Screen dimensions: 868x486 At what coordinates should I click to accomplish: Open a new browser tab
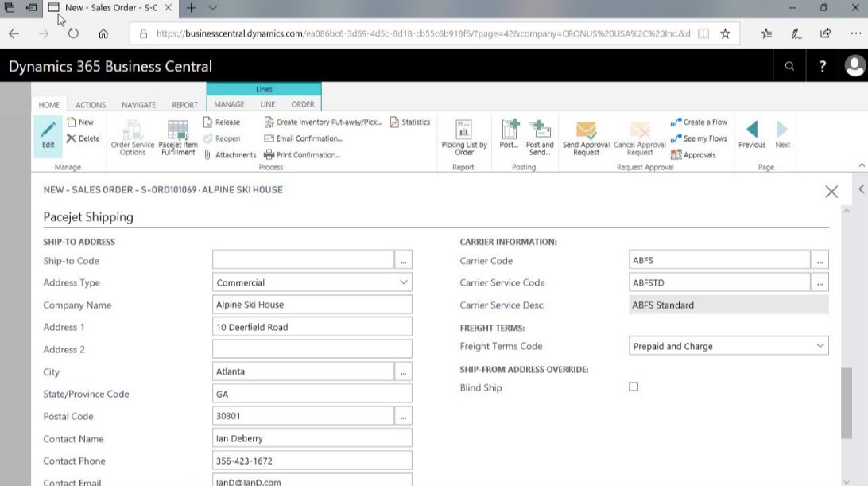[x=191, y=8]
